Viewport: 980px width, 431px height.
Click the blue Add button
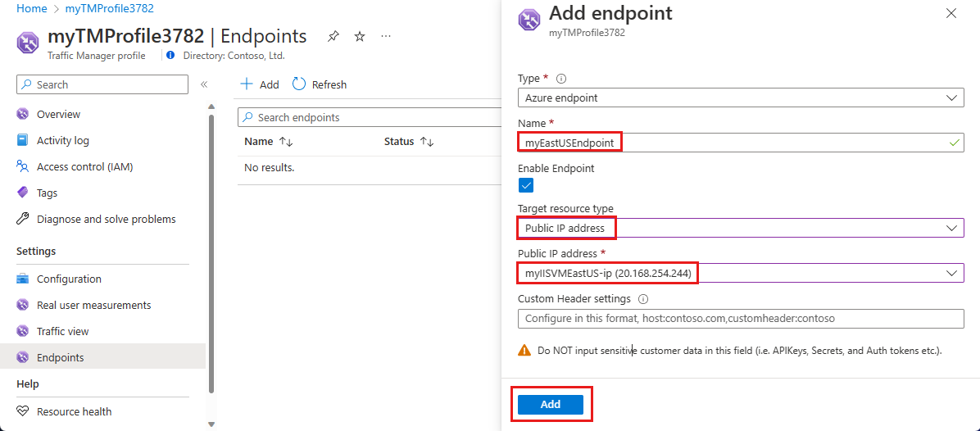click(x=550, y=404)
